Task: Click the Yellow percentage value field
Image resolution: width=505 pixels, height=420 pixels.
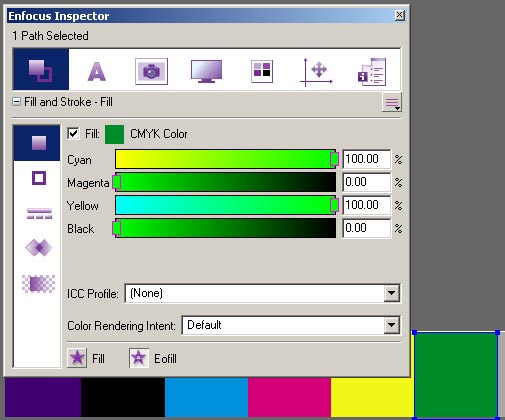Action: click(366, 205)
